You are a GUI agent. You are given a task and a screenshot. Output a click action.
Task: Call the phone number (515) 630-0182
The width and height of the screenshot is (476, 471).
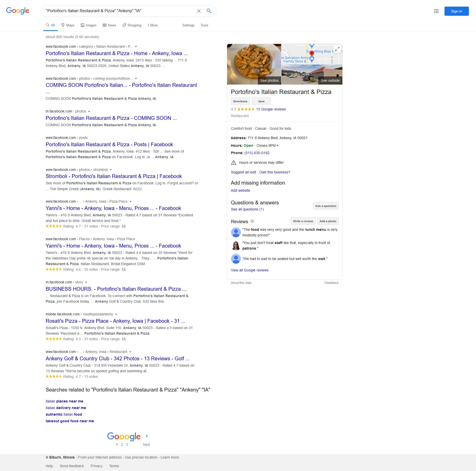(x=257, y=153)
